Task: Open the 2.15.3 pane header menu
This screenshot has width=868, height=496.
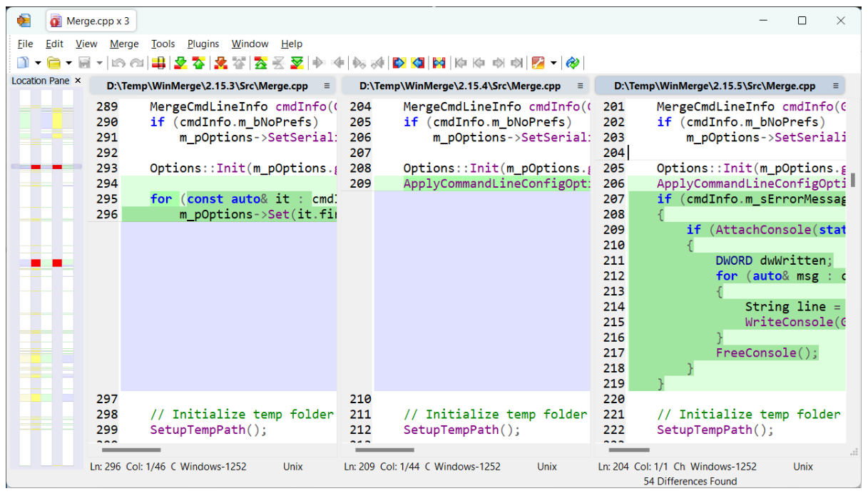Action: tap(327, 86)
